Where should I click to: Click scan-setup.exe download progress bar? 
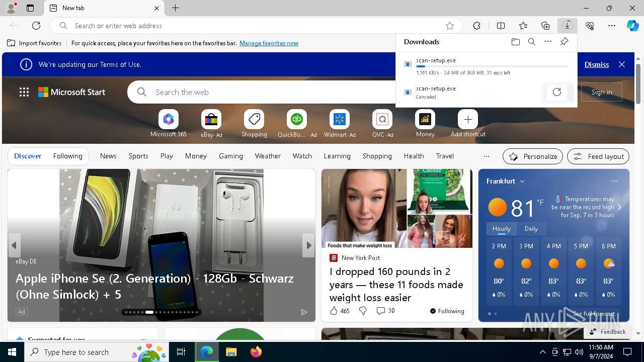[493, 66]
